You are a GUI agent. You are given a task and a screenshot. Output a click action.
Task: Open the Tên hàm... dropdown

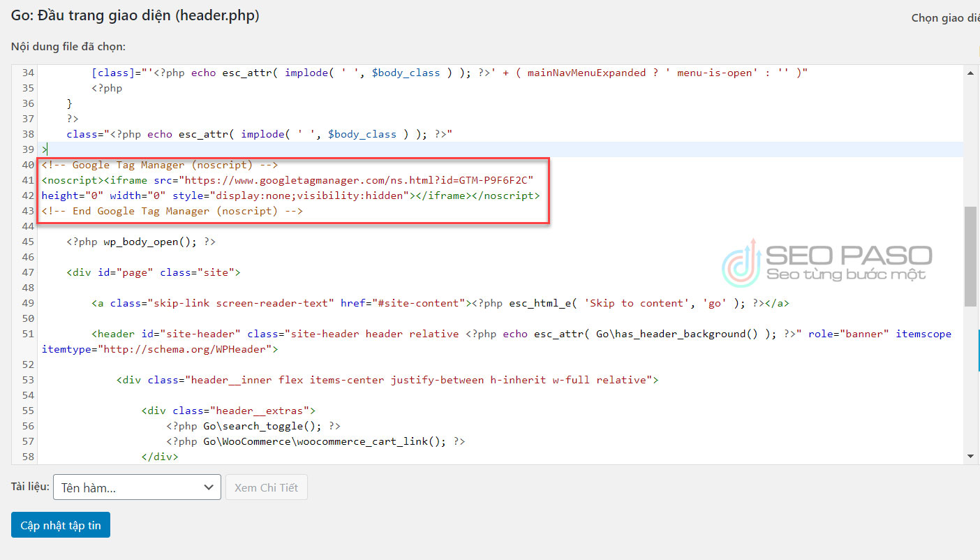(x=137, y=487)
